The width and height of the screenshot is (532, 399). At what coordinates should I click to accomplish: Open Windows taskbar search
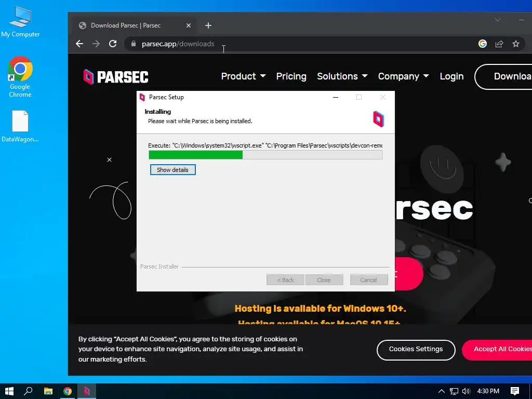tap(28, 391)
